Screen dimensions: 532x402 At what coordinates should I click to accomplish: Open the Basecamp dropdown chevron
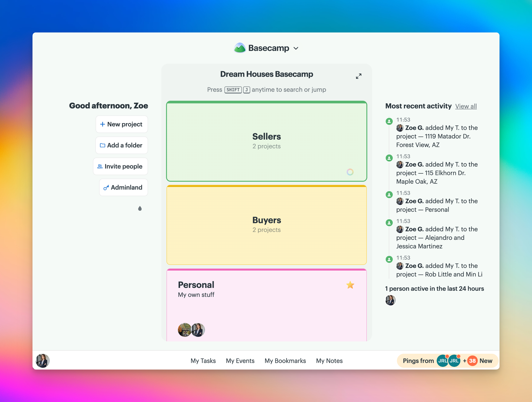(x=296, y=48)
